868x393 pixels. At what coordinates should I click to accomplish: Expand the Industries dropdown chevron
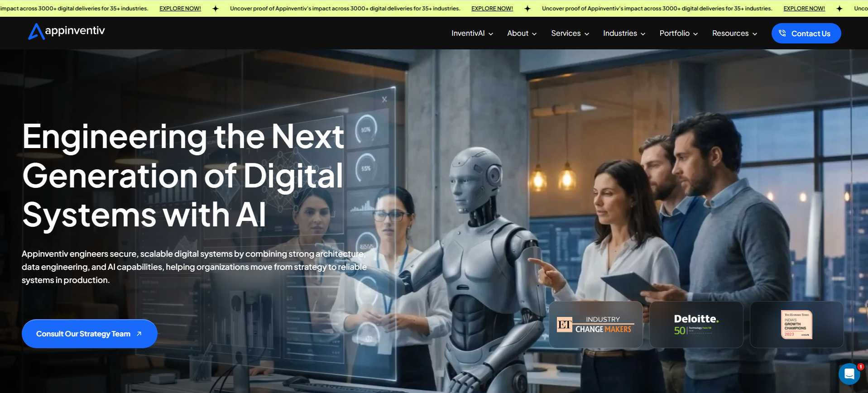pyautogui.click(x=643, y=34)
